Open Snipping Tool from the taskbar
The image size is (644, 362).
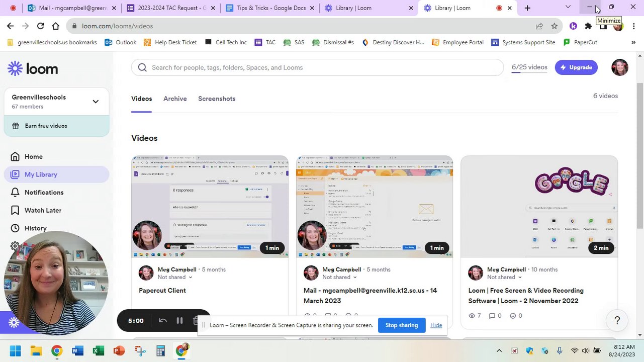click(140, 350)
